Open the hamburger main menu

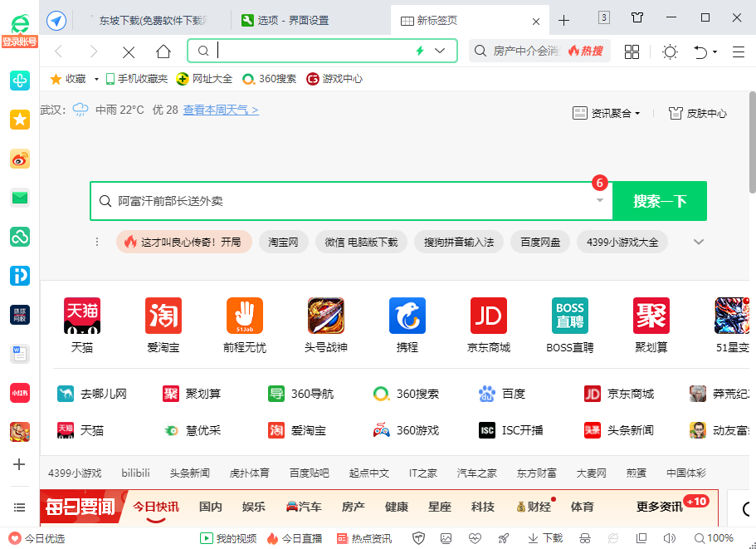point(739,51)
